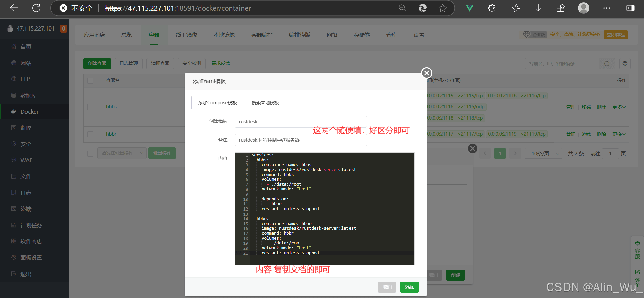Tick the checkbox for hbbr container

point(90,134)
